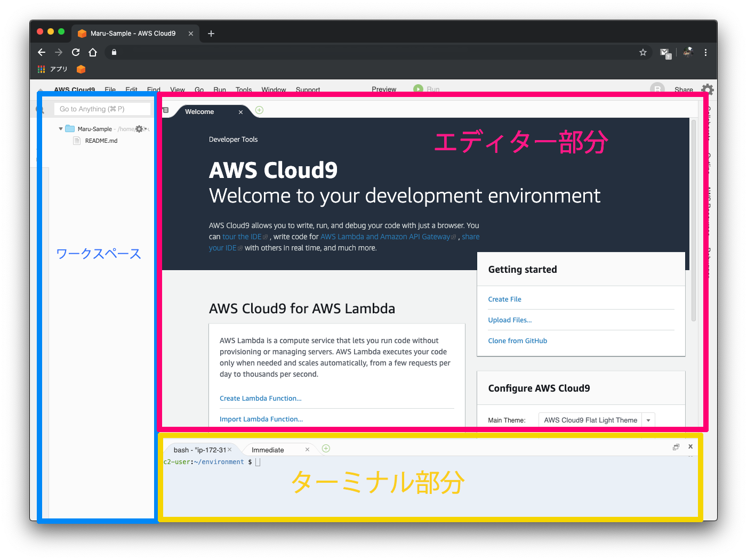The width and height of the screenshot is (747, 560).
Task: Add a new terminal tab
Action: [x=326, y=449]
